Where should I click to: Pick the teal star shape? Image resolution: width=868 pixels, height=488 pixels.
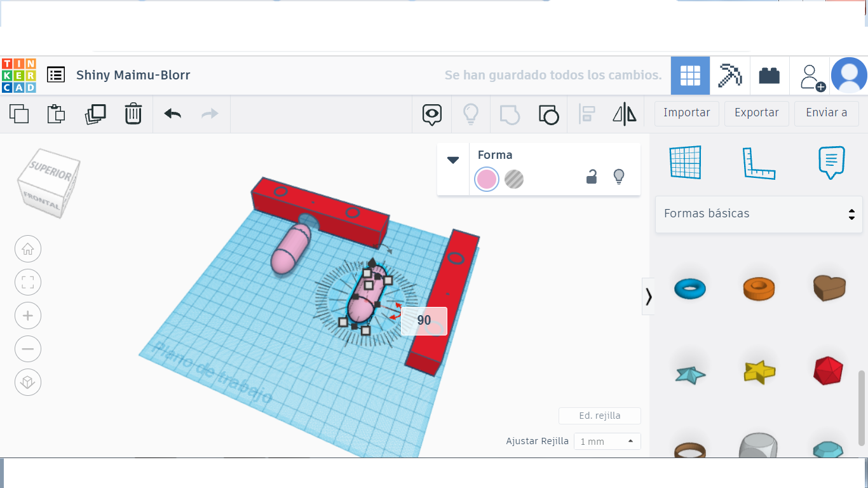691,374
